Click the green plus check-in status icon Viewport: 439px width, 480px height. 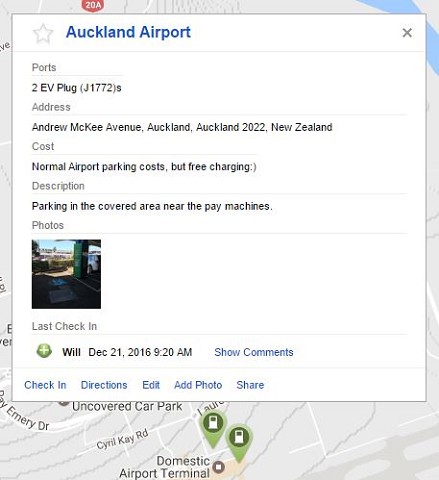pyautogui.click(x=44, y=351)
